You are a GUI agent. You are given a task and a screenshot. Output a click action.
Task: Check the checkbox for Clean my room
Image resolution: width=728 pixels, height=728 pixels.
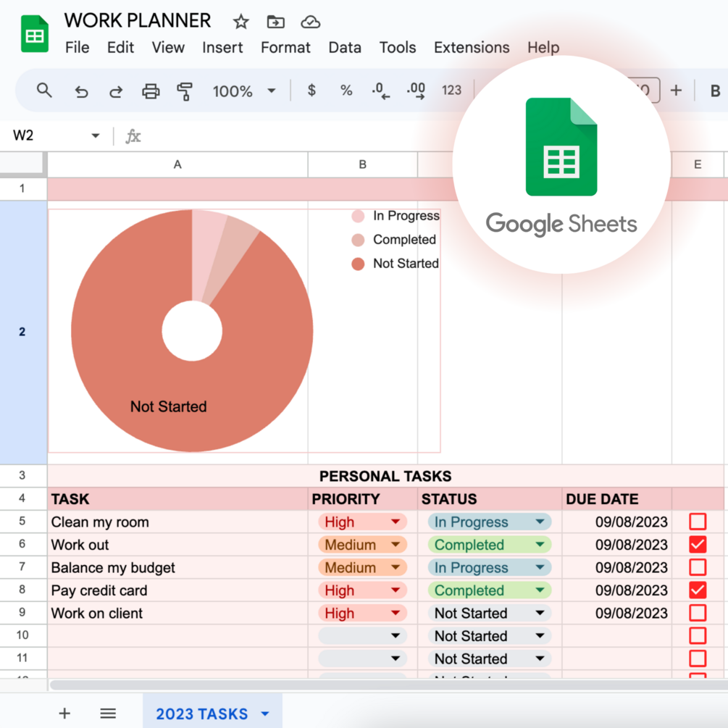point(696,522)
